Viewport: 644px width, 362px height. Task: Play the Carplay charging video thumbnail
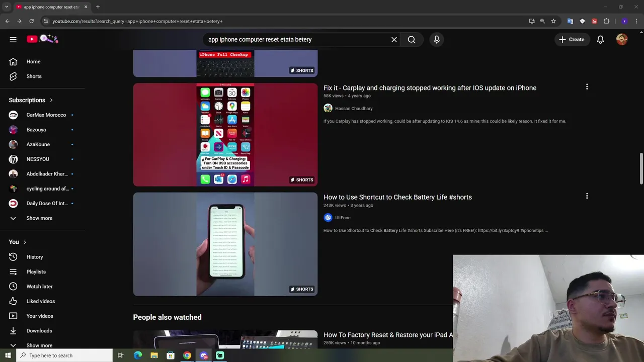tap(225, 135)
